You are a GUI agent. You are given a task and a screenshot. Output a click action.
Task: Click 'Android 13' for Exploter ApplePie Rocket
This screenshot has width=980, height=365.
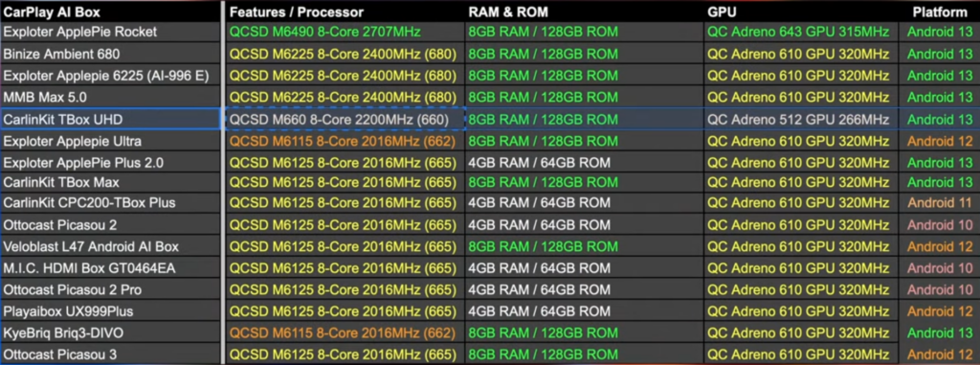tap(940, 32)
